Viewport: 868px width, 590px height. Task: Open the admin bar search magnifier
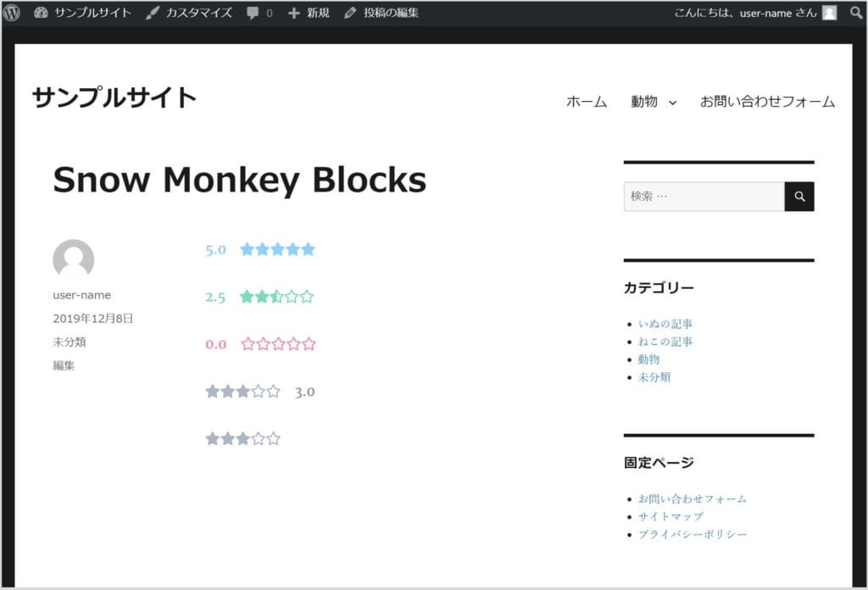tap(855, 13)
